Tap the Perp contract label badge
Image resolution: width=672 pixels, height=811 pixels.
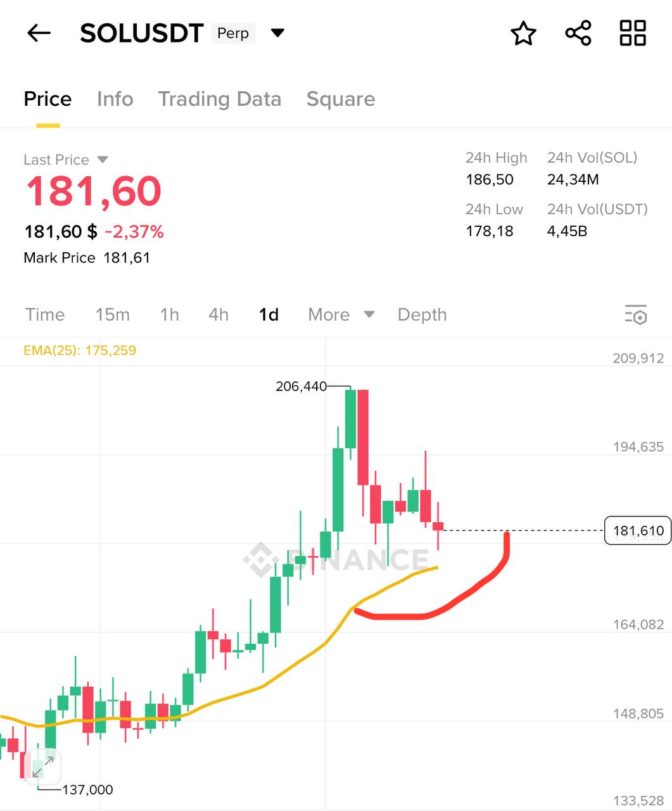233,33
